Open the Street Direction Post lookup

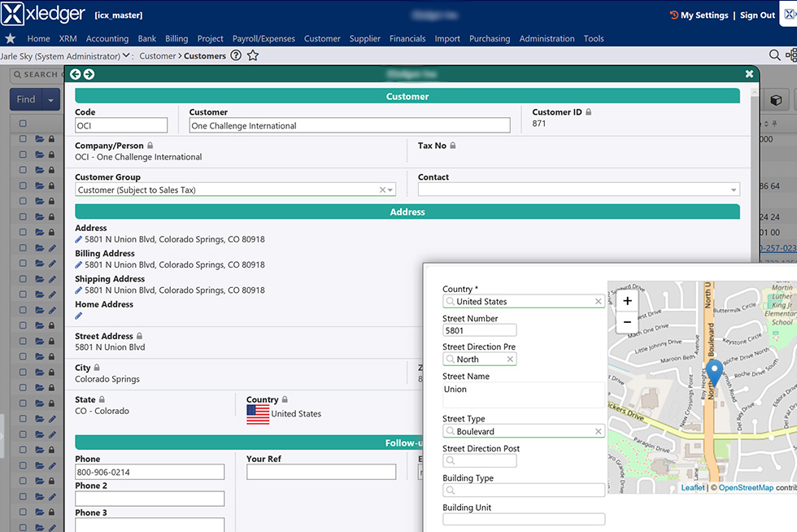[x=479, y=460]
